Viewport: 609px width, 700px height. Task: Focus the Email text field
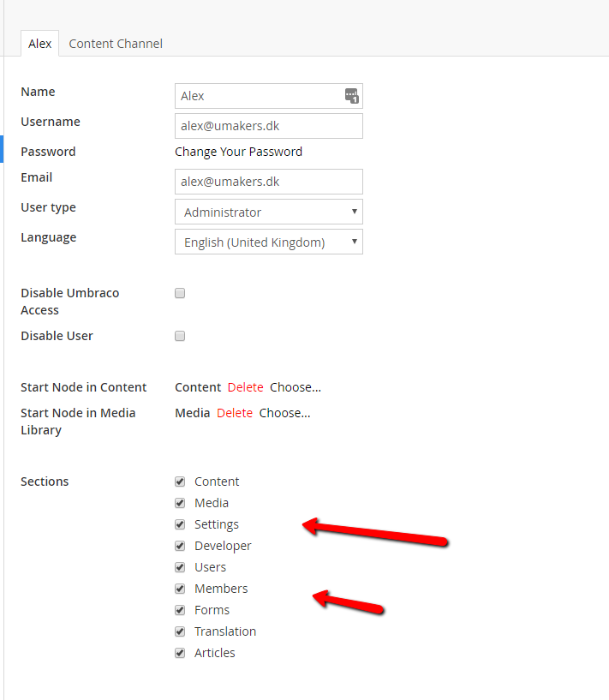[268, 182]
